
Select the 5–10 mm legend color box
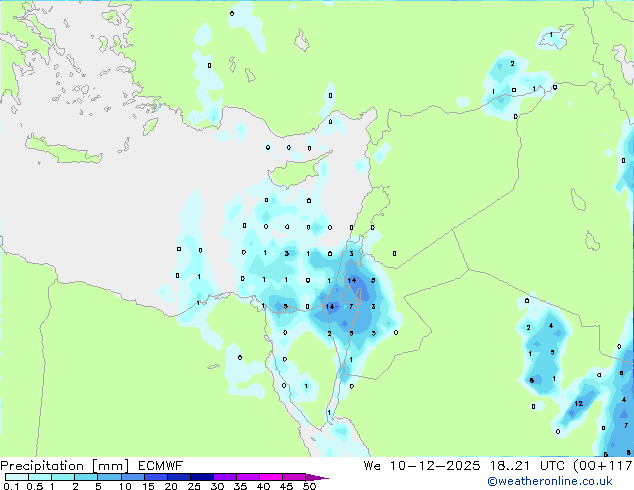109,477
